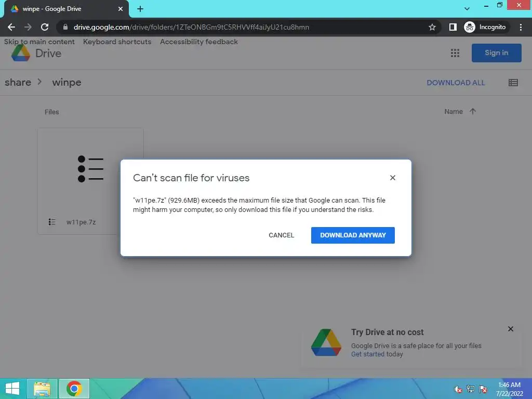
Task: Open File Explorer from taskbar
Action: click(42, 389)
